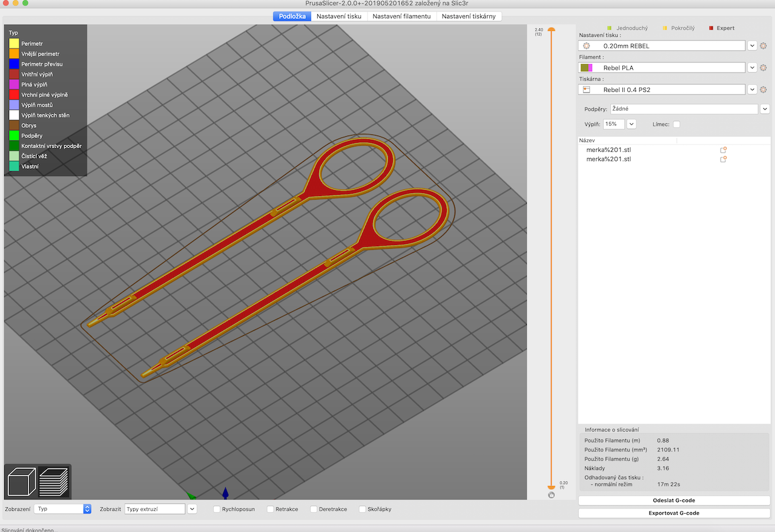Image resolution: width=775 pixels, height=532 pixels.
Task: Open the Zobrazení Typ selector
Action: click(62, 509)
